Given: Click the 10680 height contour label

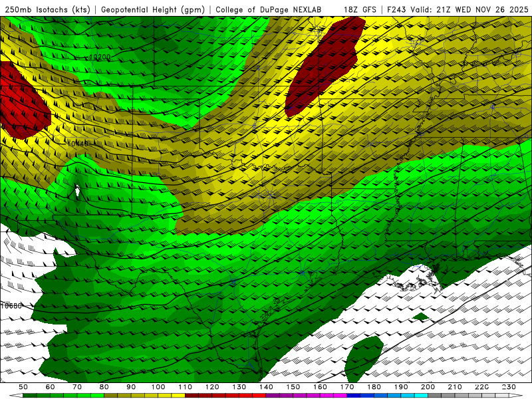Looking at the screenshot, I should point(11,306).
